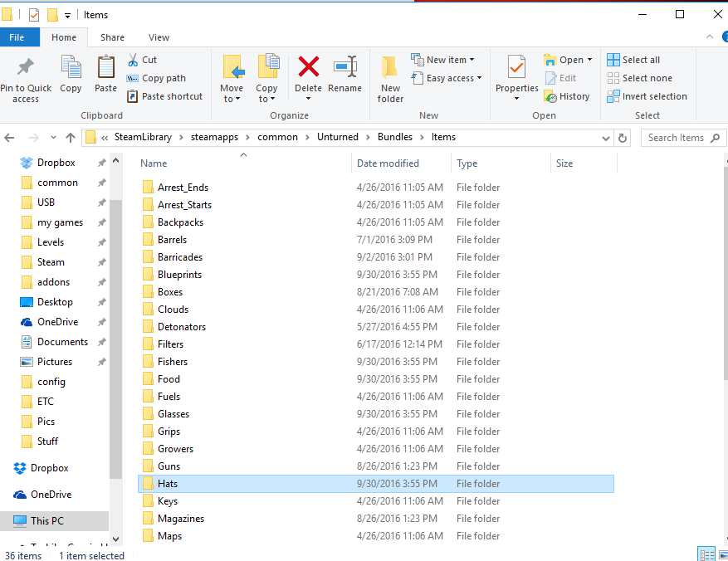Open the addons quick access folder
The height and width of the screenshot is (561, 728).
click(46, 282)
